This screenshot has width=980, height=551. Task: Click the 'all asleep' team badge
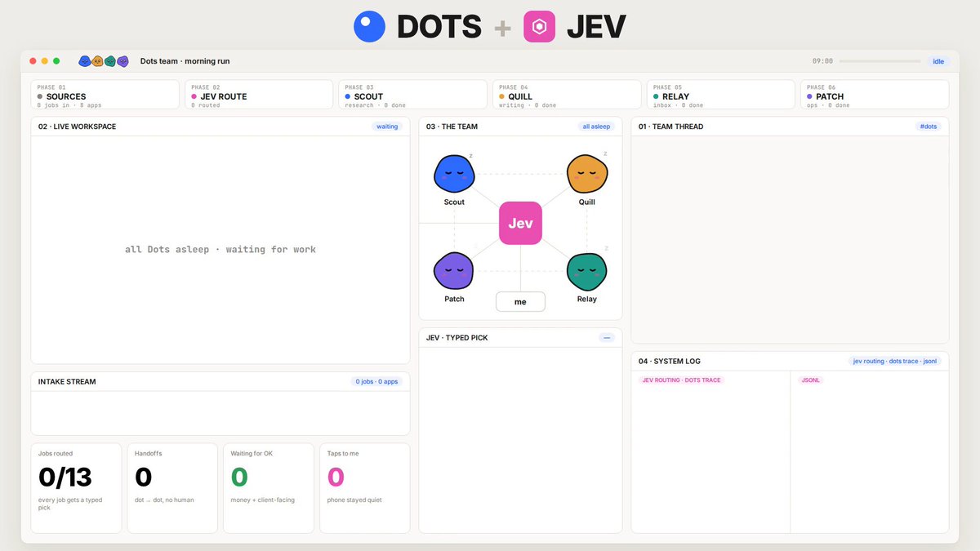(596, 127)
